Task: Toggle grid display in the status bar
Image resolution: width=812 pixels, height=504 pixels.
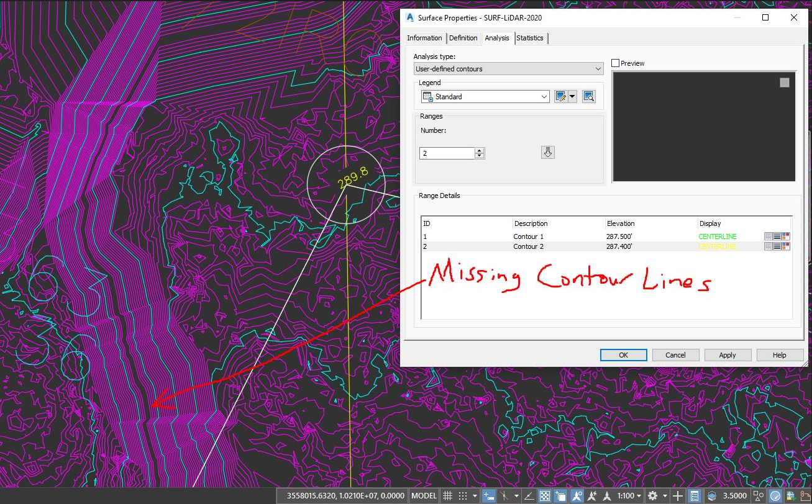Action: coord(447,495)
